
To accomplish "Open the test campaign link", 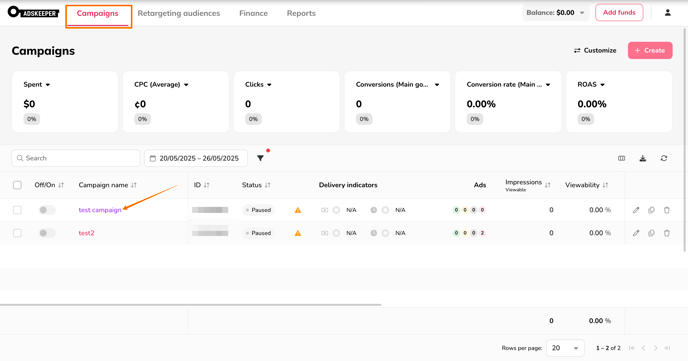I will point(100,210).
